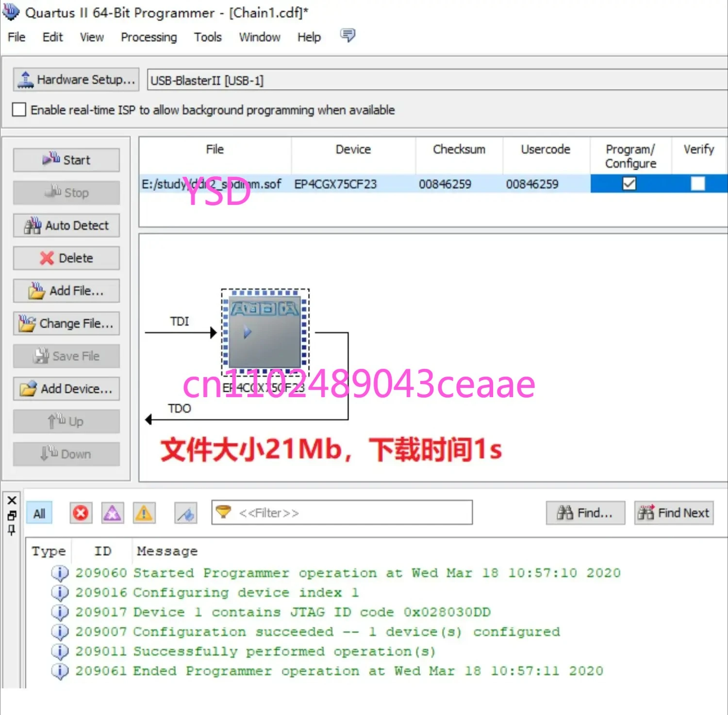The image size is (728, 715).
Task: Click the info icon for message 209060
Action: pyautogui.click(x=60, y=573)
